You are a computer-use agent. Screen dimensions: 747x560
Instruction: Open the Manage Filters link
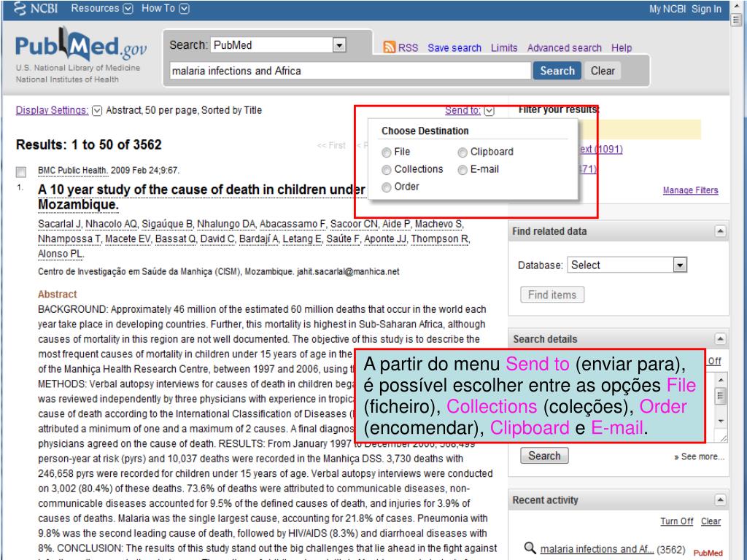pos(690,190)
